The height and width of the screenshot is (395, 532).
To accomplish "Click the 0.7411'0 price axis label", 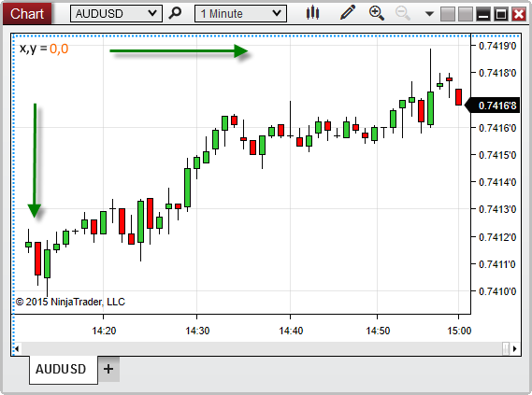I will click(x=497, y=264).
